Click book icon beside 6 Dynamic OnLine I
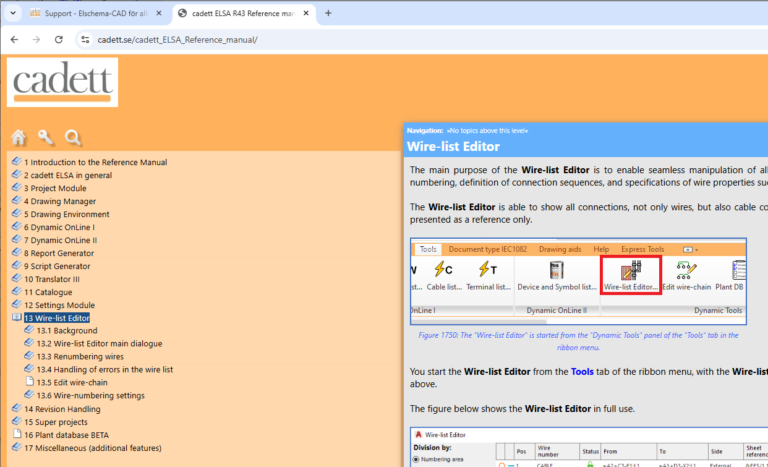This screenshot has width=768, height=467. point(17,226)
